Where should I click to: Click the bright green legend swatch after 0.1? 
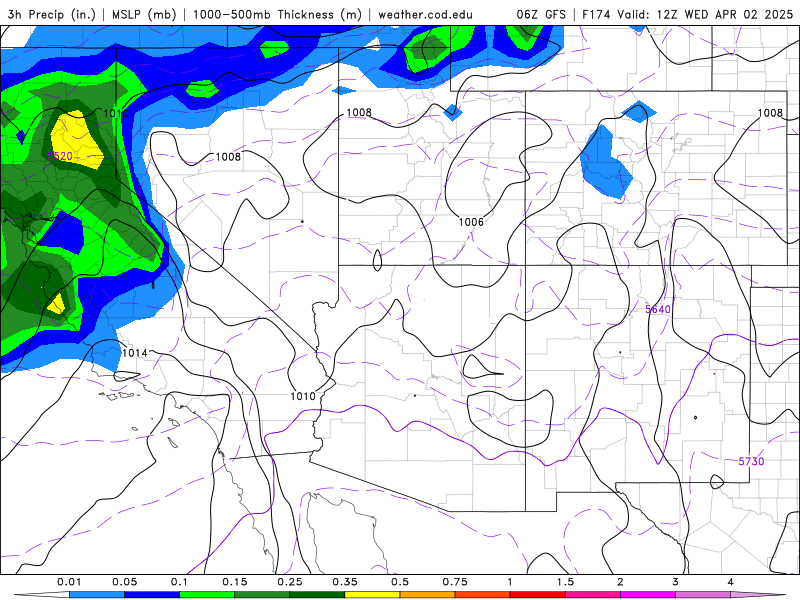[207, 595]
